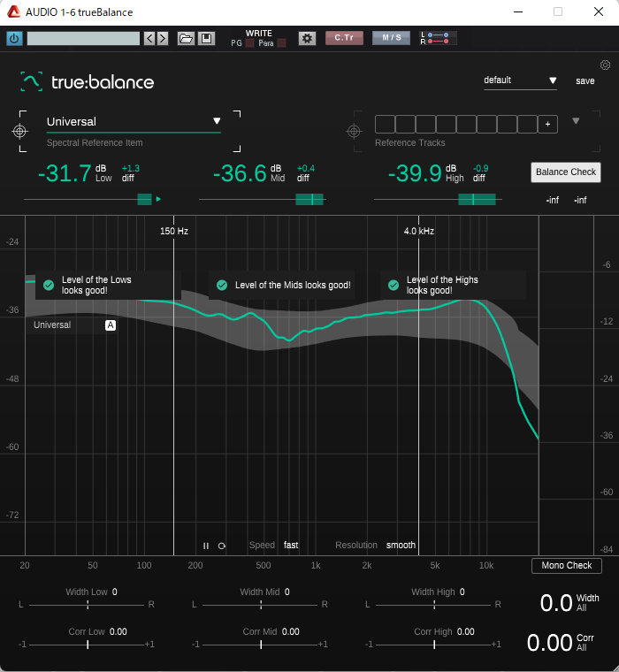Click the Corr Mid meter
This screenshot has width=619, height=672.
pyautogui.click(x=261, y=644)
